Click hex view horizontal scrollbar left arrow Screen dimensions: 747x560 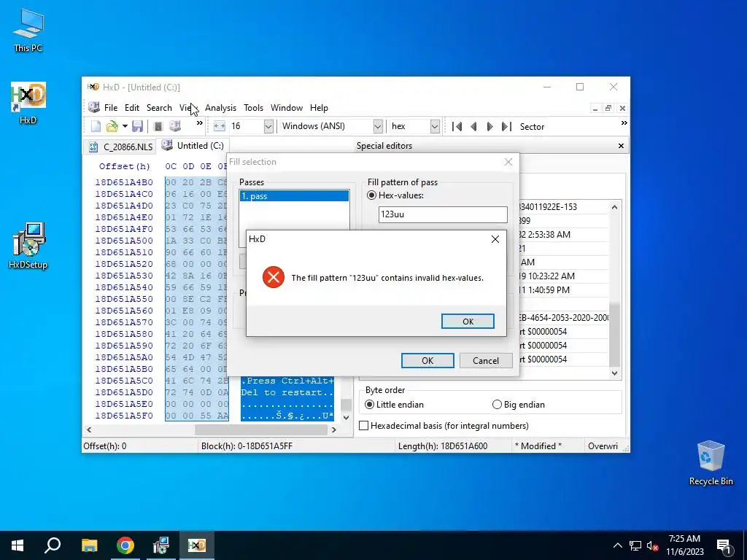tap(89, 429)
